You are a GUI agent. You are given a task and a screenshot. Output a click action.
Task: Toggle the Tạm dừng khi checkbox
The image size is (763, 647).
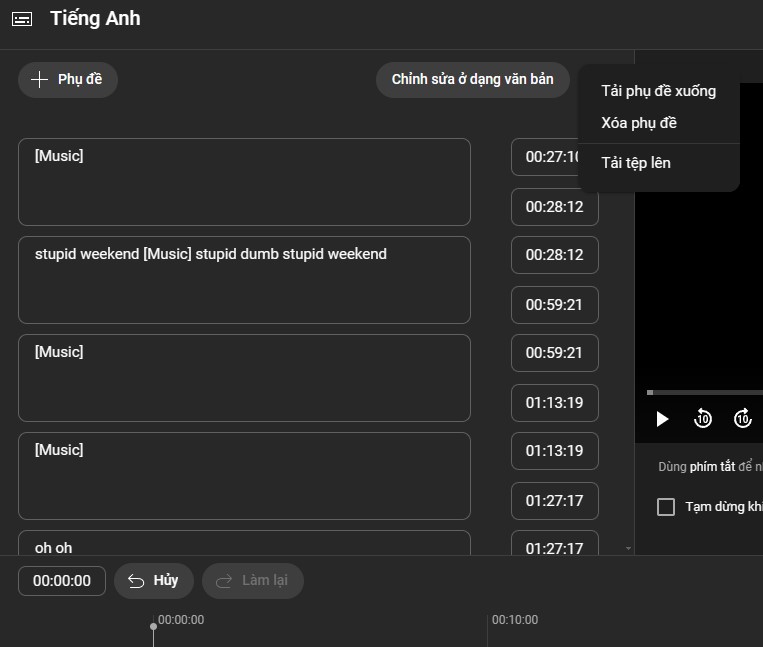pos(666,507)
